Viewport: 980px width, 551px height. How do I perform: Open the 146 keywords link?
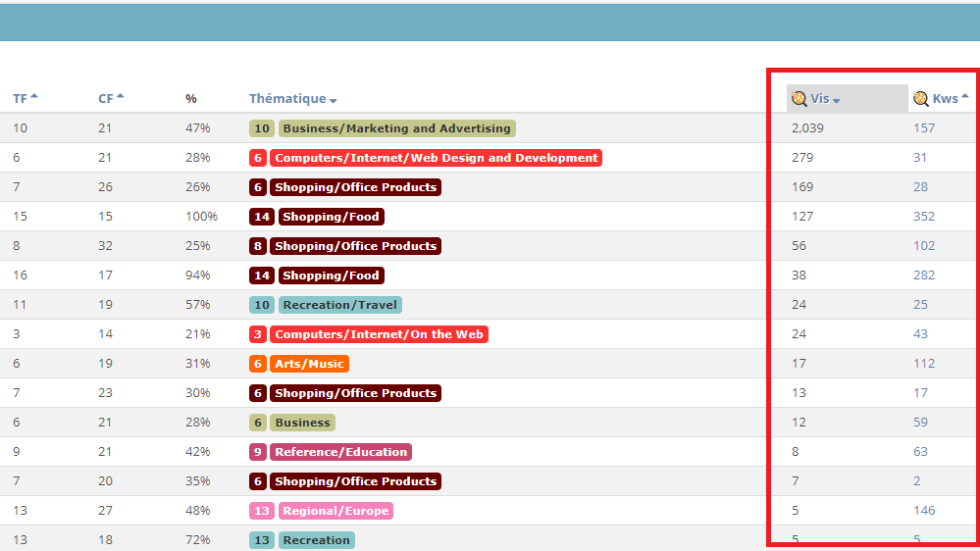pyautogui.click(x=924, y=510)
